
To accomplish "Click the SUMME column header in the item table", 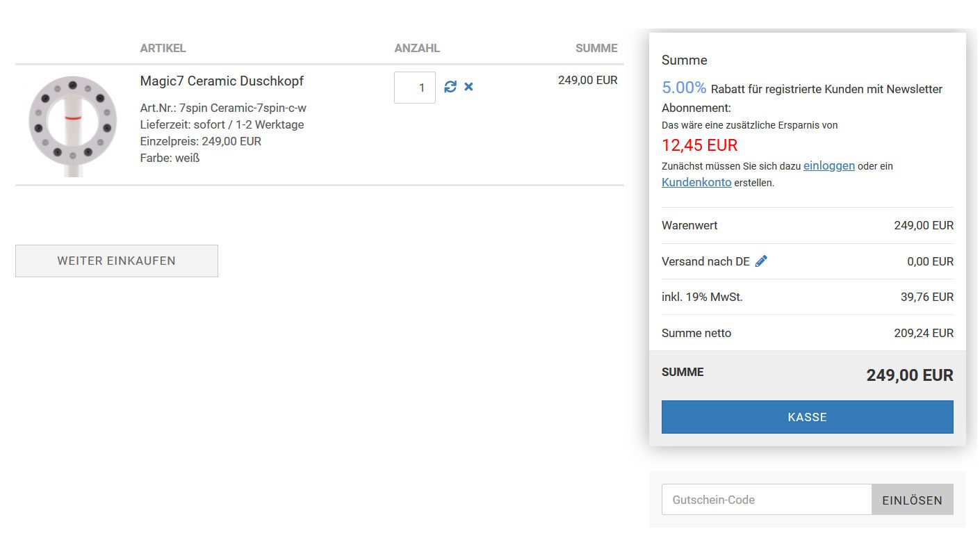I will pyautogui.click(x=596, y=49).
